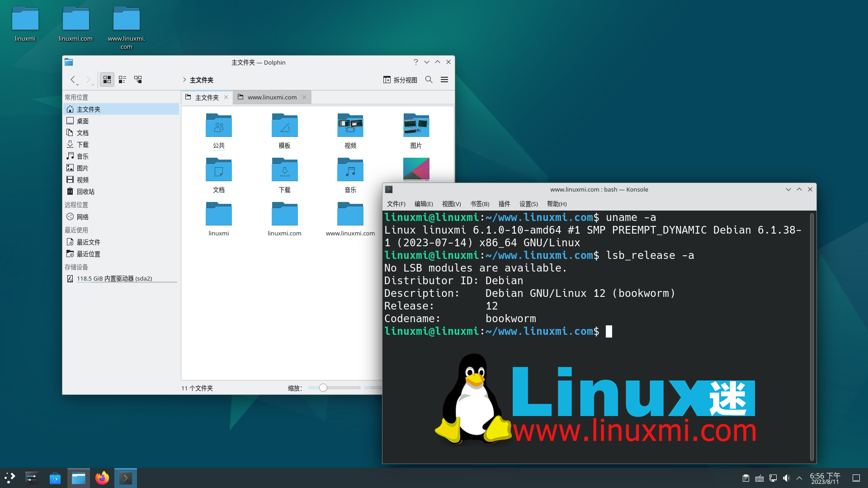Expand hidden system tray icons arrow
The height and width of the screenshot is (488, 868).
[799, 478]
